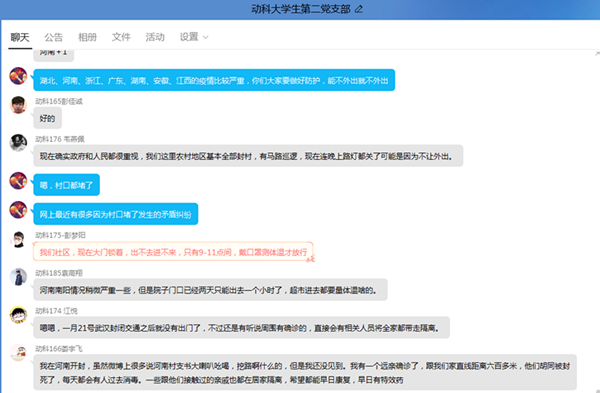
Task: Select the 聊天 tab
Action: coord(20,37)
